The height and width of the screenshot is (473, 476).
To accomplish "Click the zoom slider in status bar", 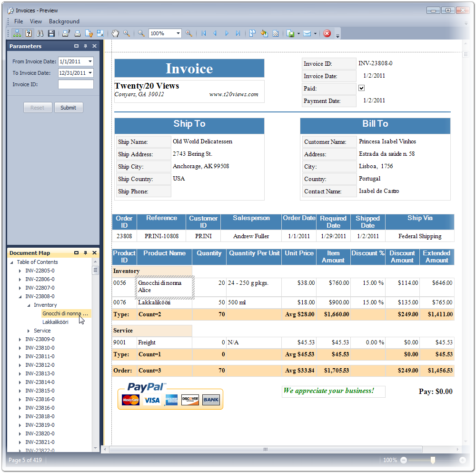I will (433, 460).
